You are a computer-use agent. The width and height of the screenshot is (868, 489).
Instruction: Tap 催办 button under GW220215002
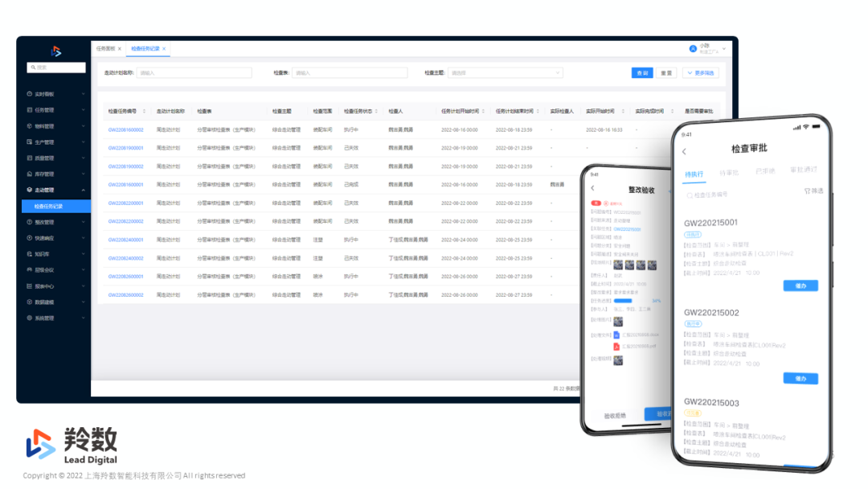[x=800, y=379]
